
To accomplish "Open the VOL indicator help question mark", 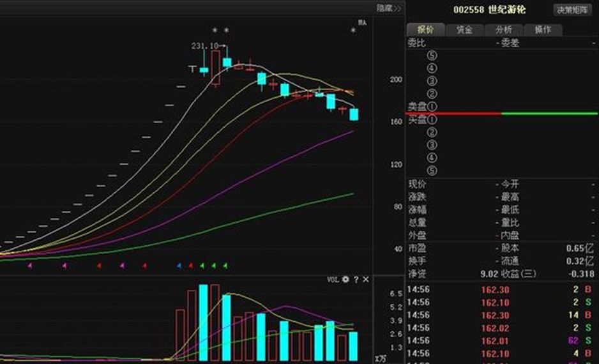I will coord(356,280).
